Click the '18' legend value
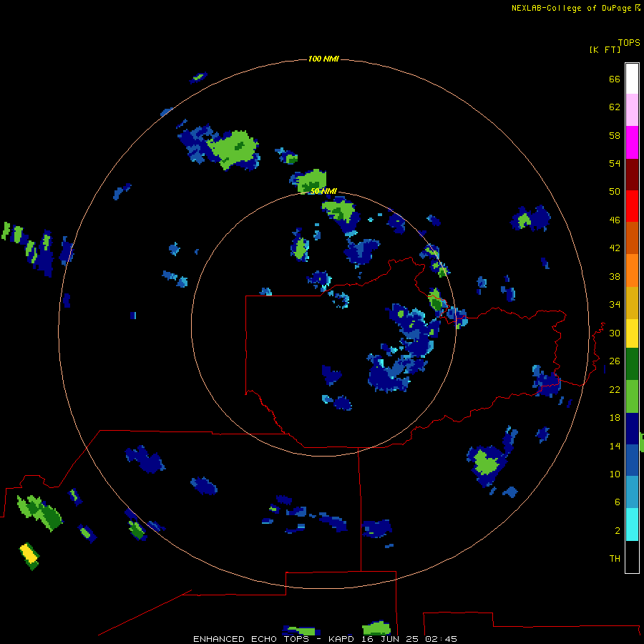This screenshot has width=644, height=644. pos(615,418)
